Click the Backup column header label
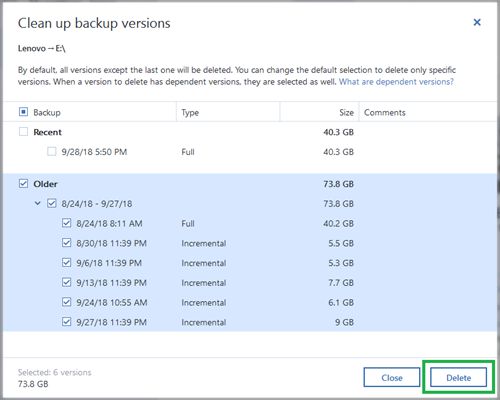 click(x=47, y=112)
